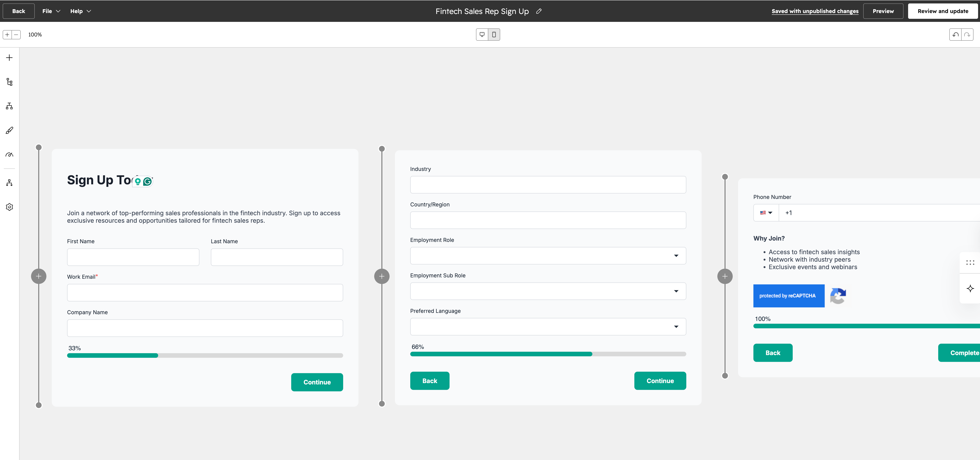The width and height of the screenshot is (980, 460).
Task: Click the First Name input field
Action: (x=133, y=257)
